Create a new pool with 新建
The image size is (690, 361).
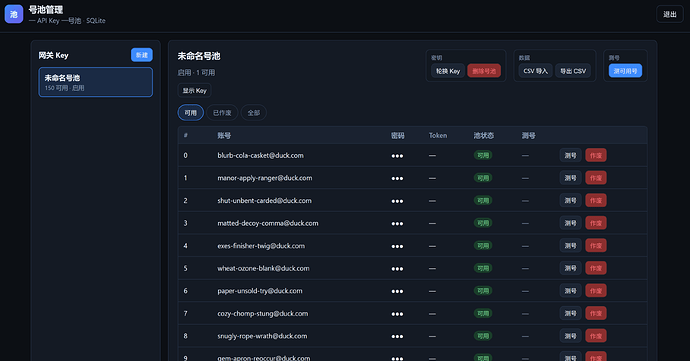[x=142, y=55]
